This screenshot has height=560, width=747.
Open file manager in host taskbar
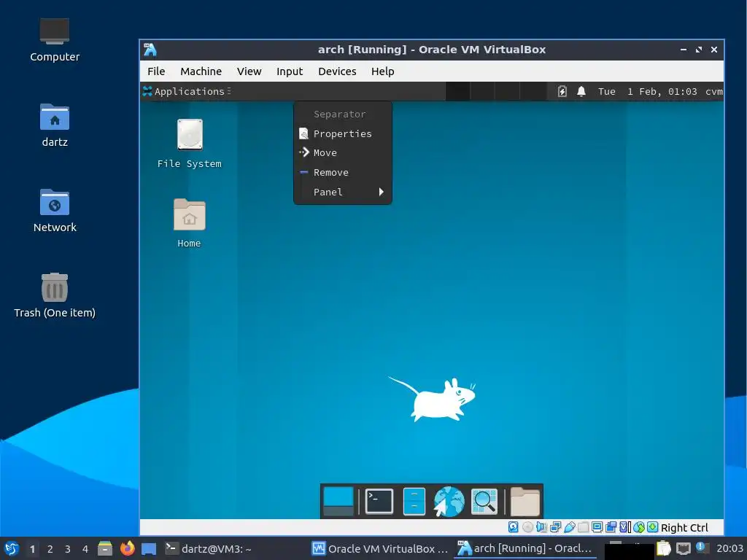(105, 548)
